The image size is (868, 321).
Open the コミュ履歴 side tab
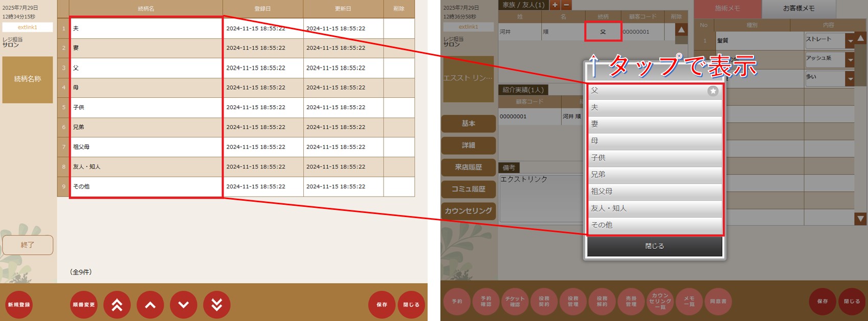pyautogui.click(x=469, y=189)
